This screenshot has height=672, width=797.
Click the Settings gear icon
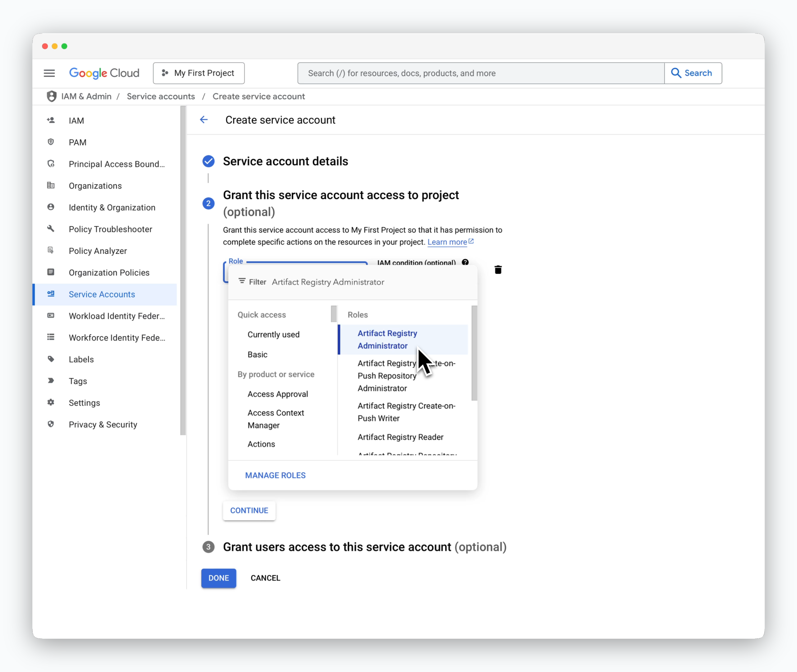[x=51, y=403]
